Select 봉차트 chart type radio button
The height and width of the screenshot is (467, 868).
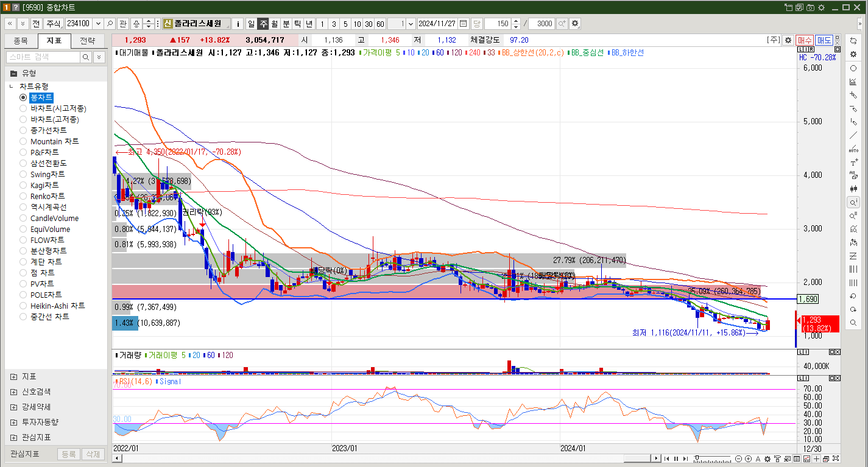23,97
